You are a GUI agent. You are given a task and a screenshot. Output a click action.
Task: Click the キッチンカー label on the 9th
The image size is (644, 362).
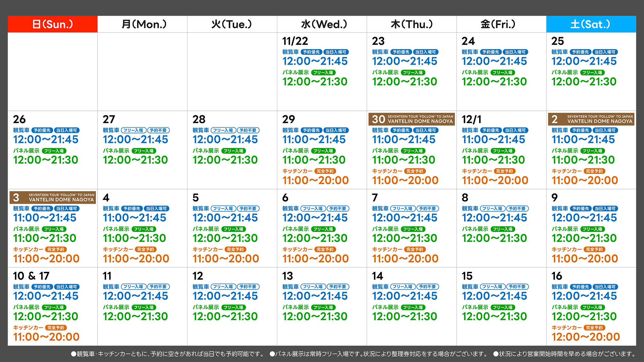pos(566,249)
